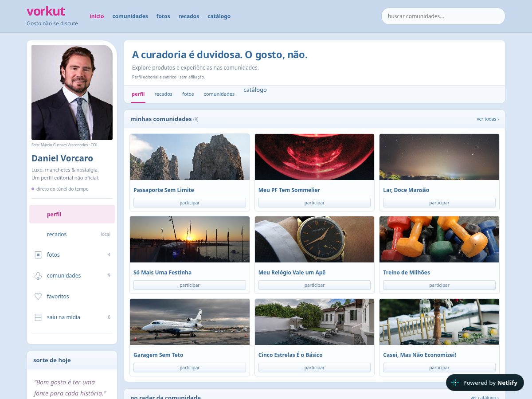
Task: Open the Passaporte Sem Limite community title
Action: (164, 190)
